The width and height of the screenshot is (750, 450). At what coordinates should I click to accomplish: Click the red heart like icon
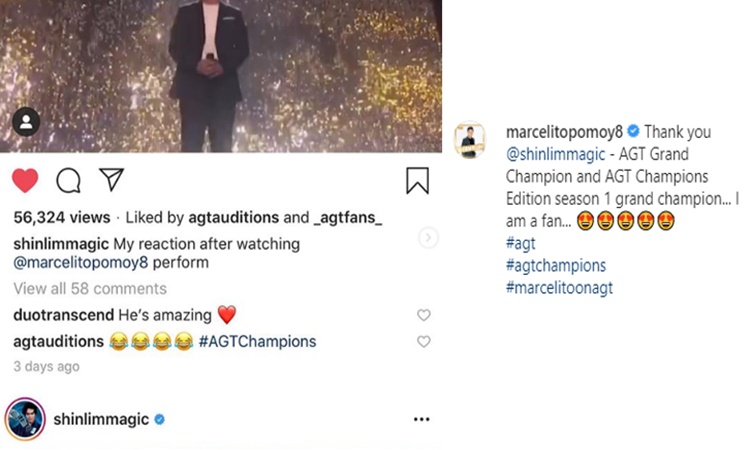point(25,180)
